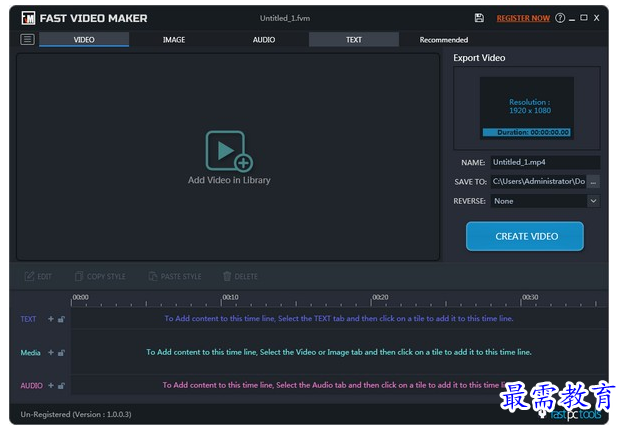This screenshot has width=624, height=428.
Task: Add a Media track with plus icon
Action: [x=51, y=352]
